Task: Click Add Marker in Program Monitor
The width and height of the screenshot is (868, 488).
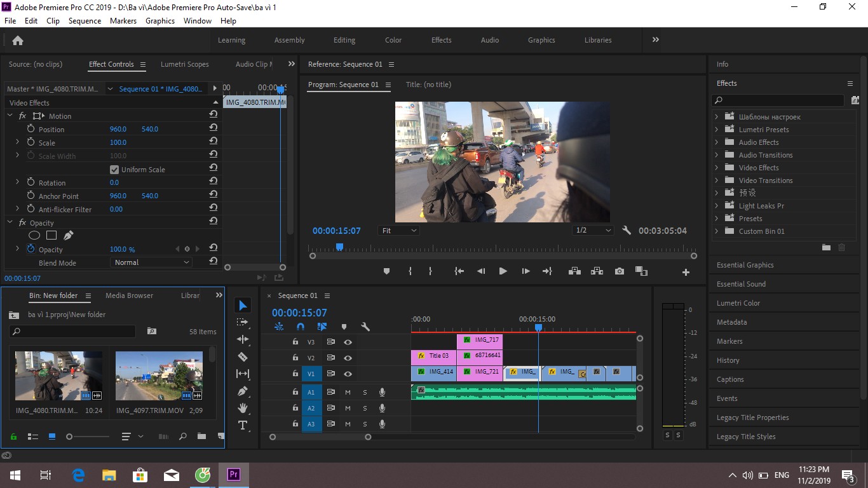Action: (x=386, y=271)
